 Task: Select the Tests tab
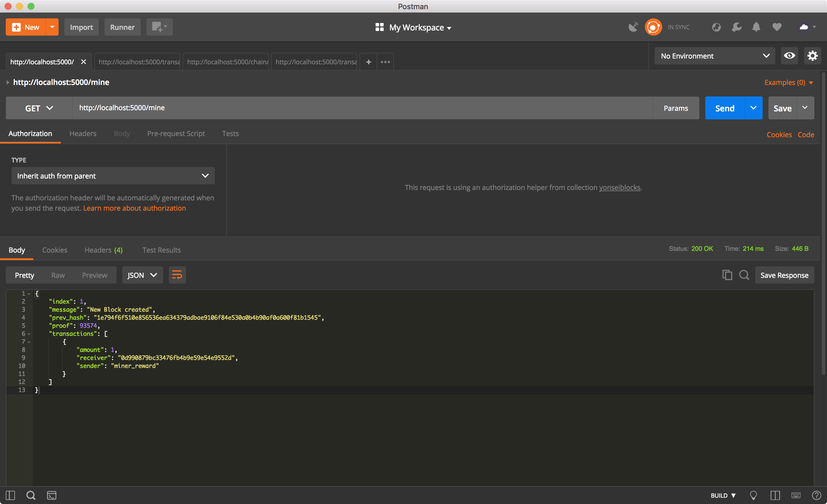[x=230, y=133]
